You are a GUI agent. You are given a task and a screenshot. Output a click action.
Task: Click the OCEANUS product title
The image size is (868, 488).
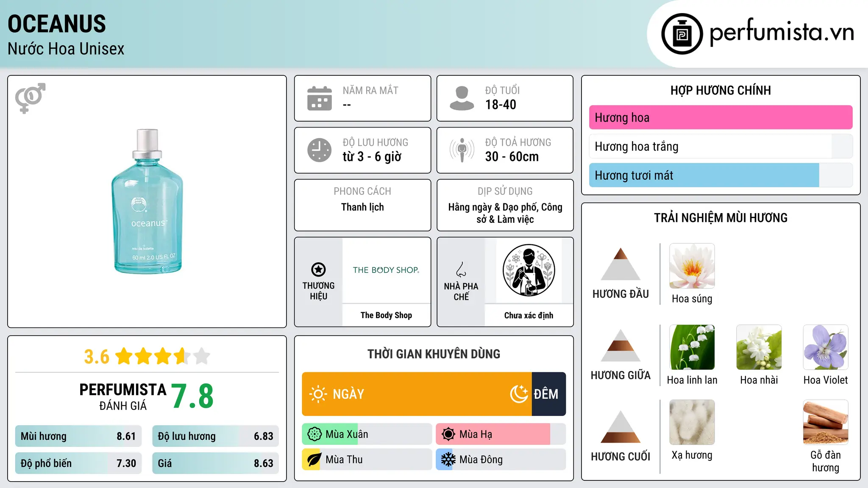(x=57, y=24)
